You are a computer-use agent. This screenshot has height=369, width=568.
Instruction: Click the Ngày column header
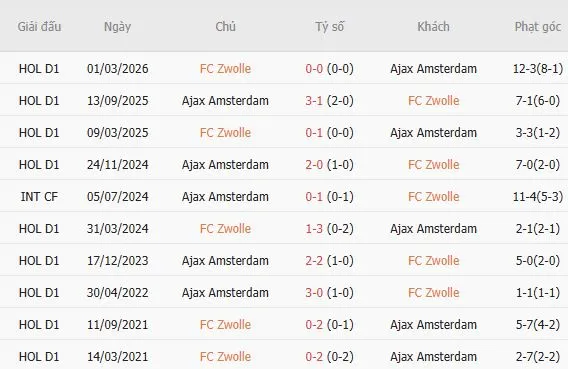[x=117, y=27]
